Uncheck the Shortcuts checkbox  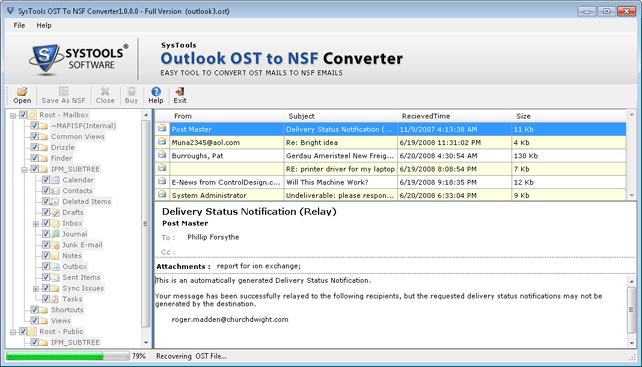tap(34, 310)
